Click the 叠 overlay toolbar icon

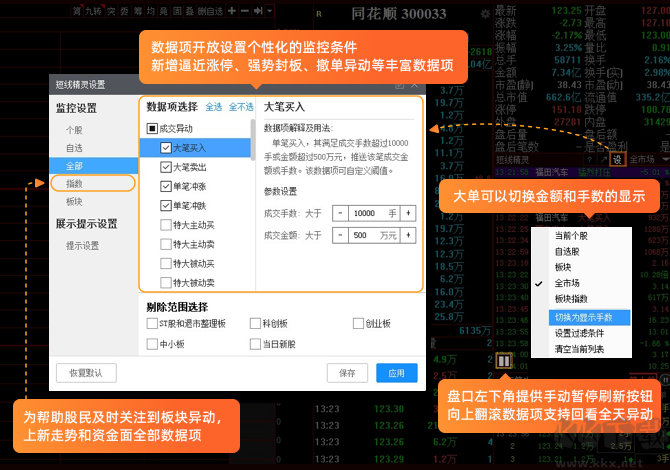190,11
